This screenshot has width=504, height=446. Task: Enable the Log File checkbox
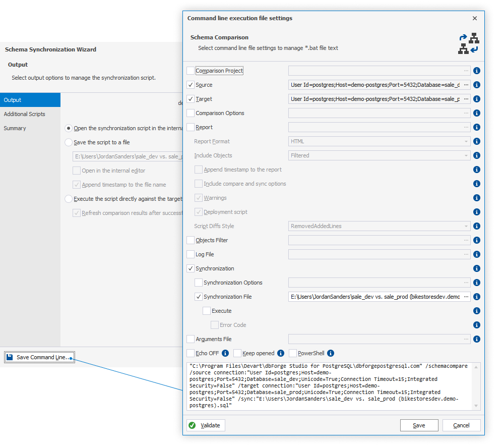point(191,254)
